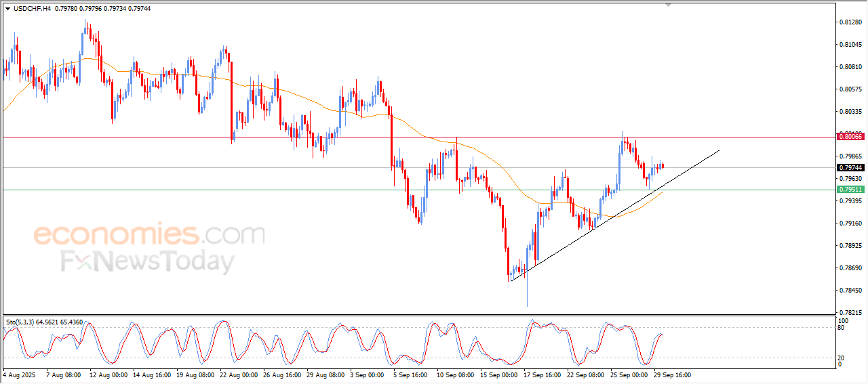Click the 0.78215 price scale value
Image resolution: width=868 pixels, height=384 pixels.
[850, 313]
